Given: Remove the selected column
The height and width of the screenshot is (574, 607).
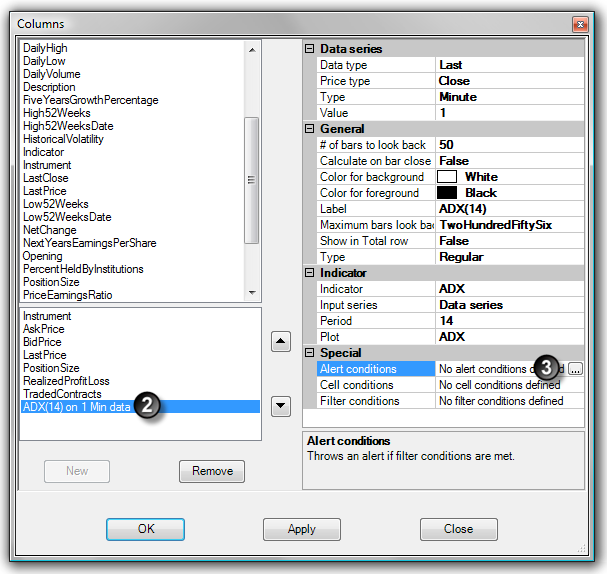Looking at the screenshot, I should tap(212, 471).
